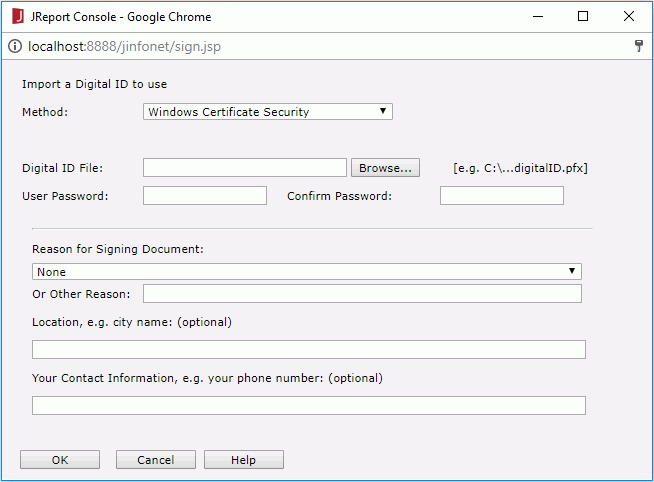Click the 'Or Other Reason:' label
This screenshot has height=482, width=654.
[x=81, y=294]
